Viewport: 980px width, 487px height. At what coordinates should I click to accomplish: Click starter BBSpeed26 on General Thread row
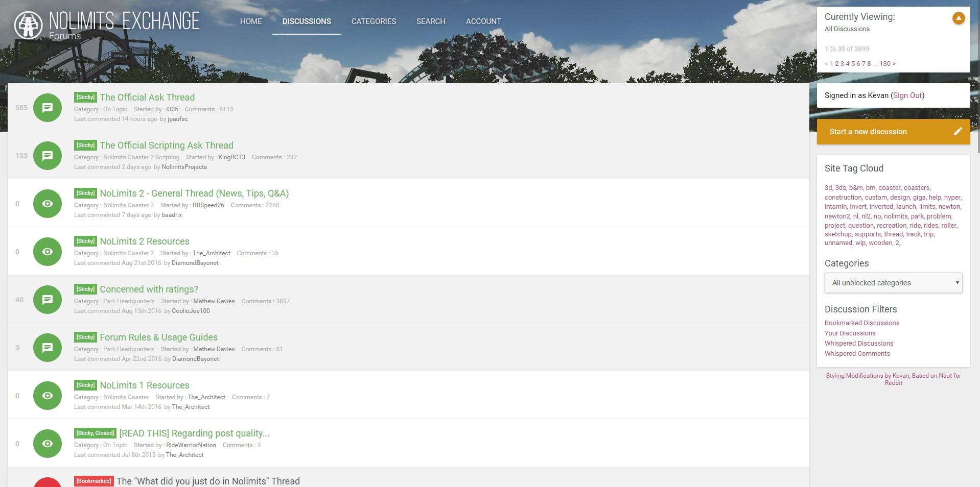[x=208, y=205]
